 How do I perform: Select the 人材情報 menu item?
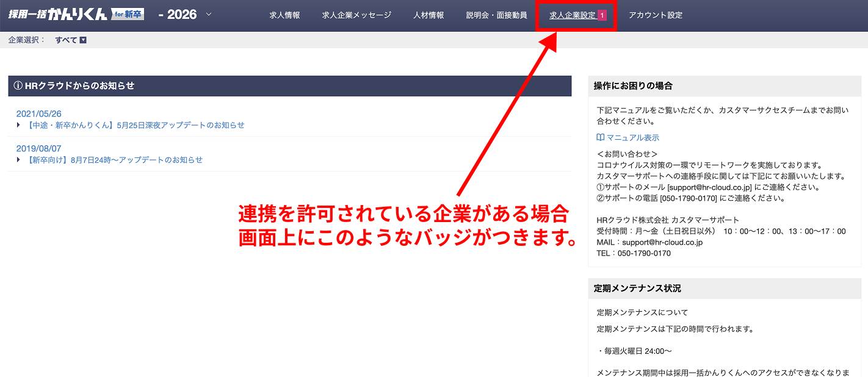(429, 15)
